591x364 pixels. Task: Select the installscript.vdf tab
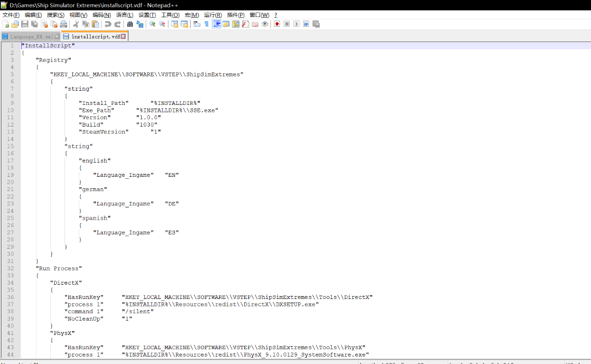(x=96, y=36)
